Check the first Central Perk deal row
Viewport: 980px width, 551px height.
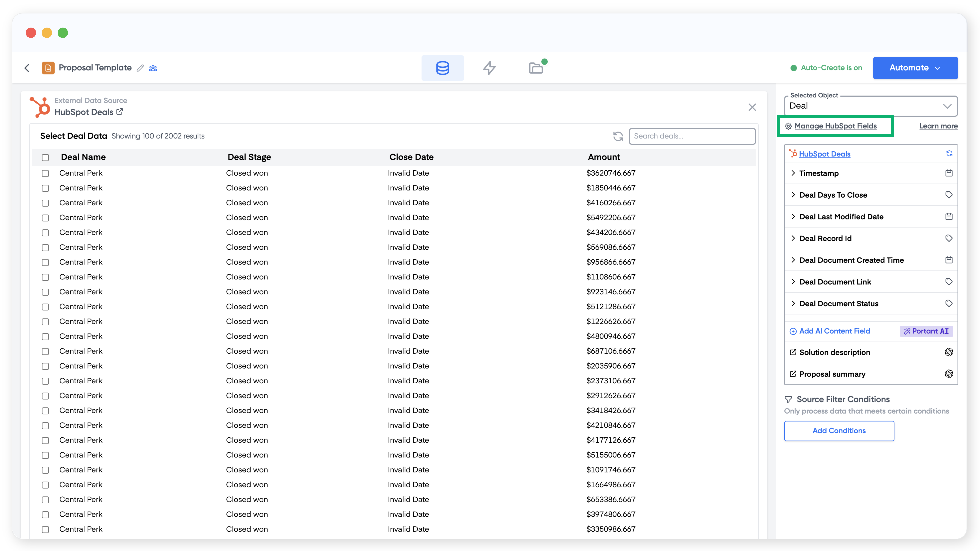pos(45,173)
